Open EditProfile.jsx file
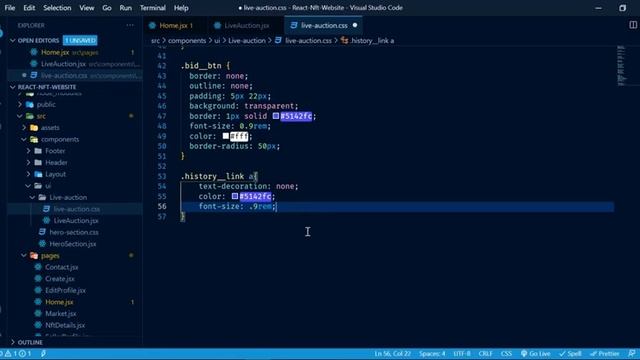640x360 pixels. (65, 291)
